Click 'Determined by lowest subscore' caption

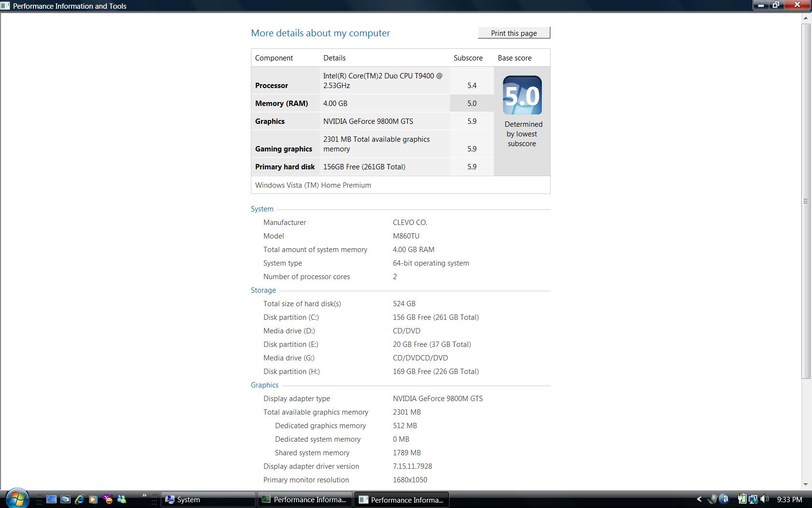click(x=522, y=134)
